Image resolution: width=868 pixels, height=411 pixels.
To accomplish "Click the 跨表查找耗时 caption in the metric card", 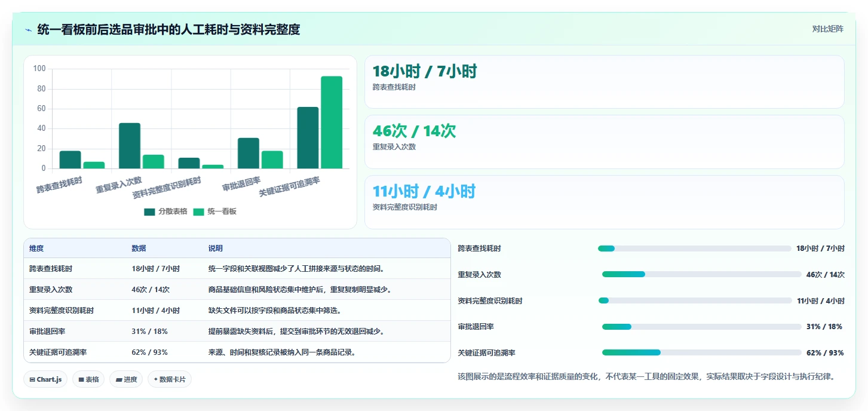I will (394, 87).
